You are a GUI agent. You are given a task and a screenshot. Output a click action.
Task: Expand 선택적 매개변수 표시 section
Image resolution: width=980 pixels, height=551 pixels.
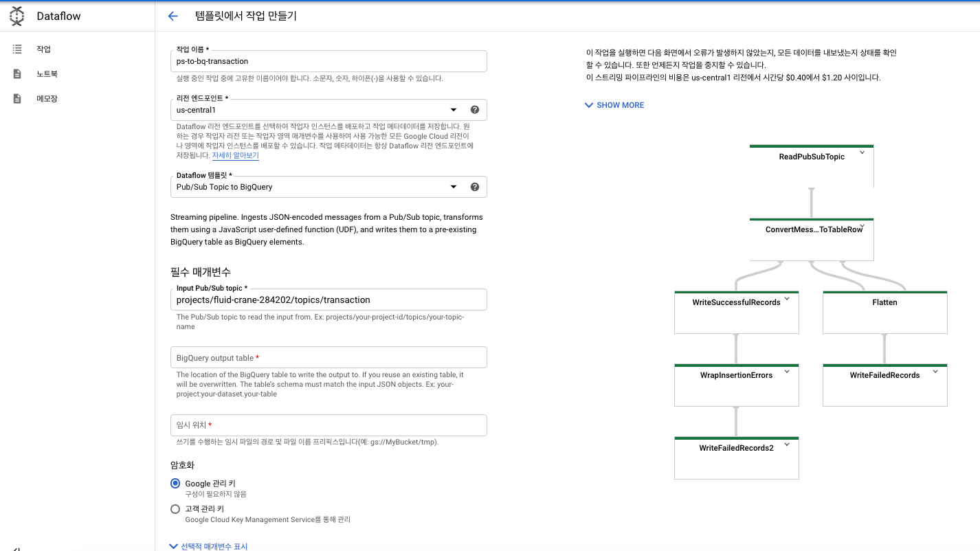coord(209,546)
